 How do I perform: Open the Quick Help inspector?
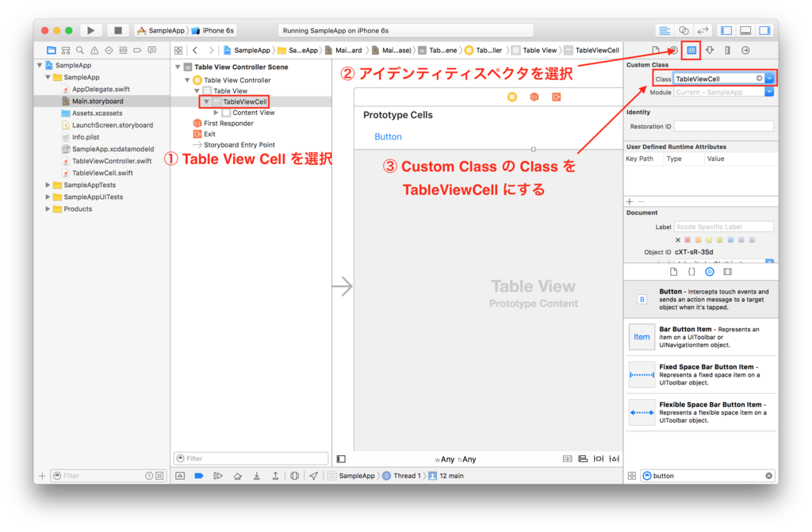tap(673, 50)
